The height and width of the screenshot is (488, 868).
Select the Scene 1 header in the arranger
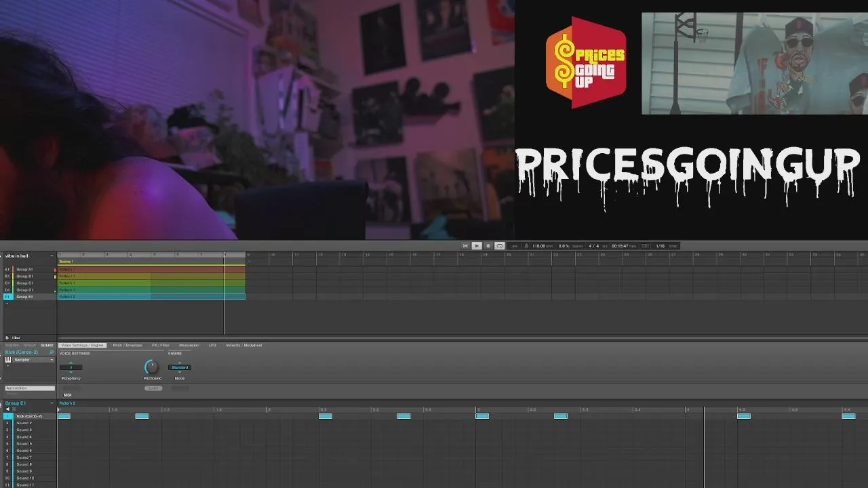[151, 262]
